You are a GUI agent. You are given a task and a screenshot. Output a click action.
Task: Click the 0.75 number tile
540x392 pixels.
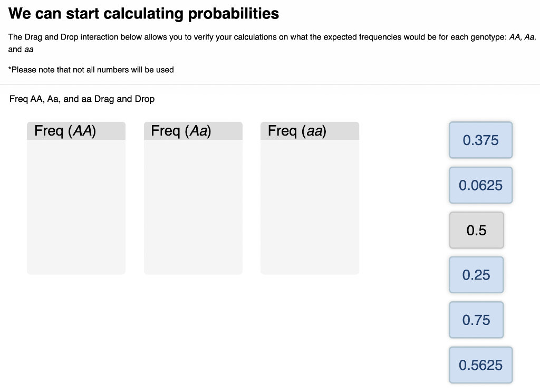pyautogui.click(x=476, y=320)
